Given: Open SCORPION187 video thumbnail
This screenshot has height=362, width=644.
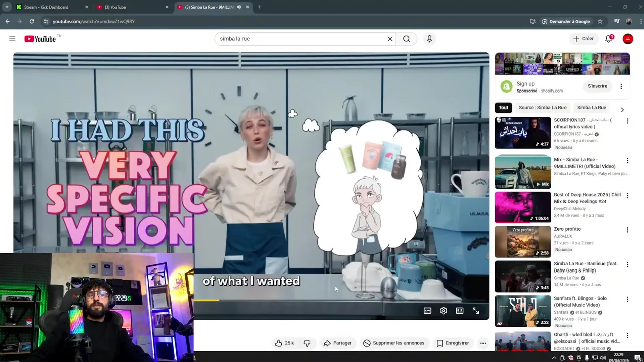Looking at the screenshot, I should coord(523,133).
